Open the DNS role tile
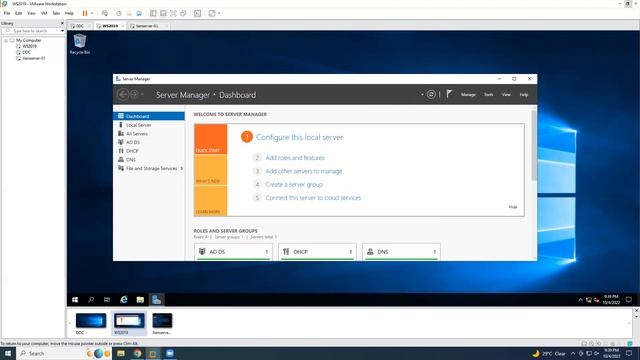 pyautogui.click(x=401, y=252)
